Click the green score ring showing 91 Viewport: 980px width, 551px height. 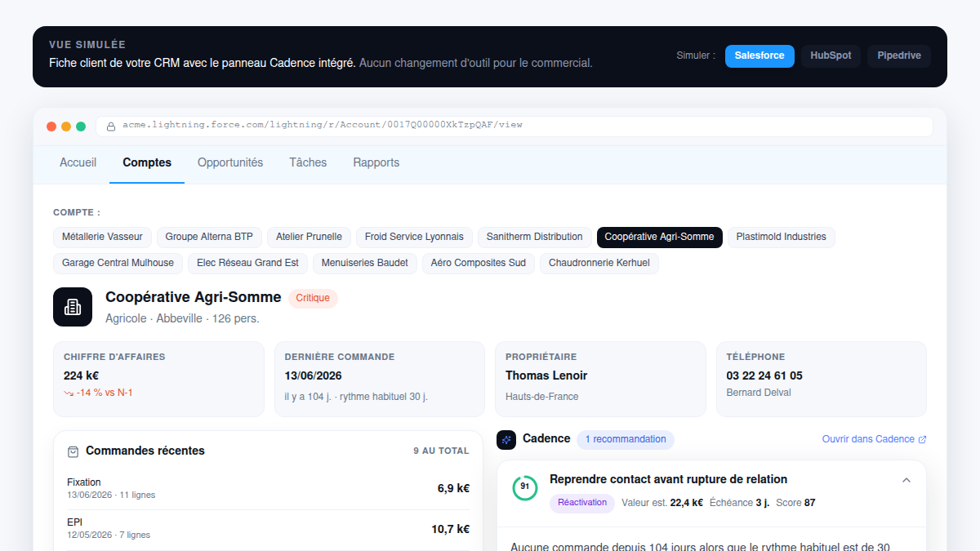coord(524,487)
